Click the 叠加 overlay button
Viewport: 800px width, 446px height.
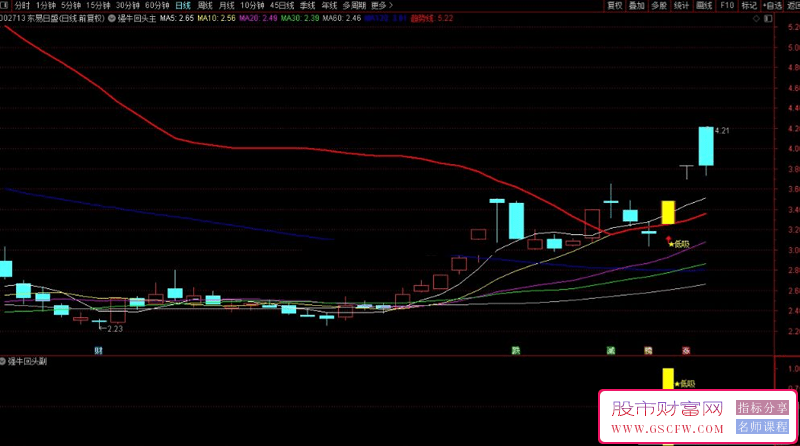click(x=637, y=5)
